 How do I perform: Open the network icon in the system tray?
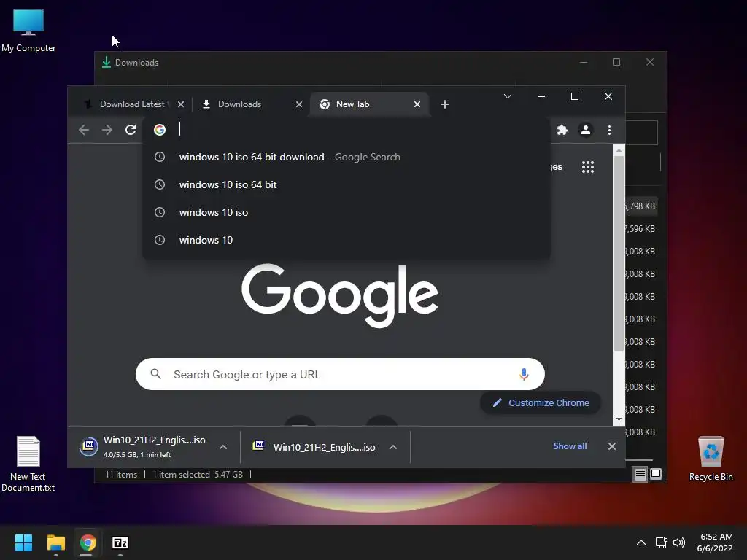pyautogui.click(x=661, y=542)
